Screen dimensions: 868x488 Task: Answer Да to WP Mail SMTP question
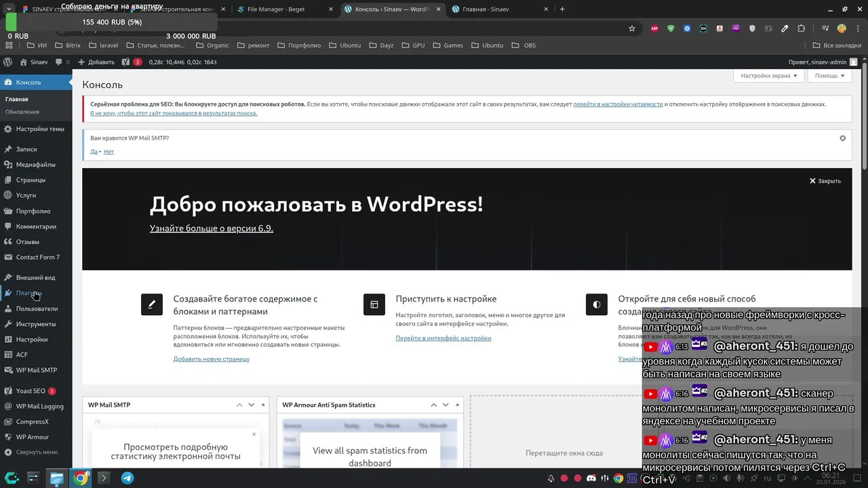tap(94, 152)
